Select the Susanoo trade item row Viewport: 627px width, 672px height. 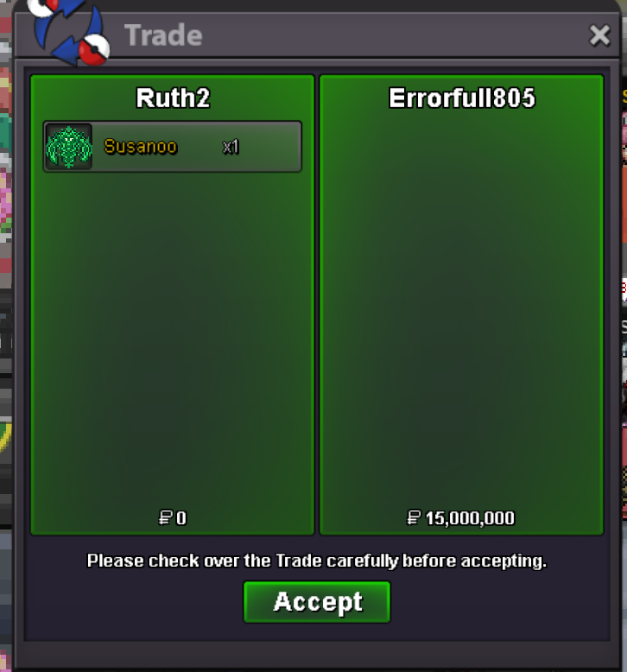[x=172, y=147]
